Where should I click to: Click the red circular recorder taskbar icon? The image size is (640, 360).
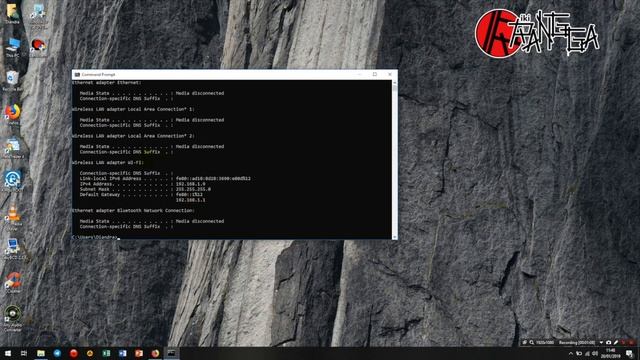click(x=73, y=353)
